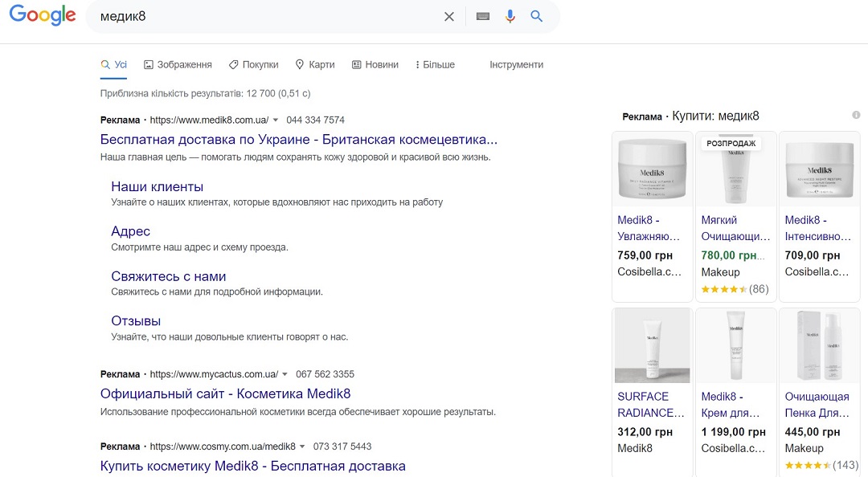The image size is (868, 477).
Task: Open Купить косметику Medik8 - Бесплатная доставка link
Action: [x=253, y=466]
